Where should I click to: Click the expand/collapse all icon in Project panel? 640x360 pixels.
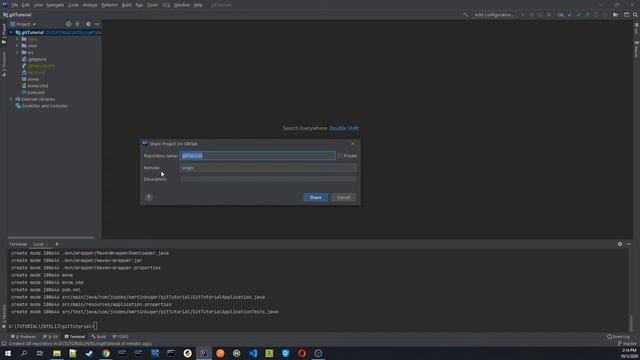coord(78,24)
